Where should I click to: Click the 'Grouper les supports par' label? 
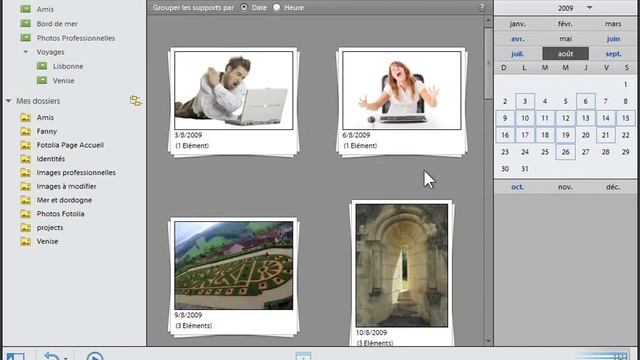point(193,7)
